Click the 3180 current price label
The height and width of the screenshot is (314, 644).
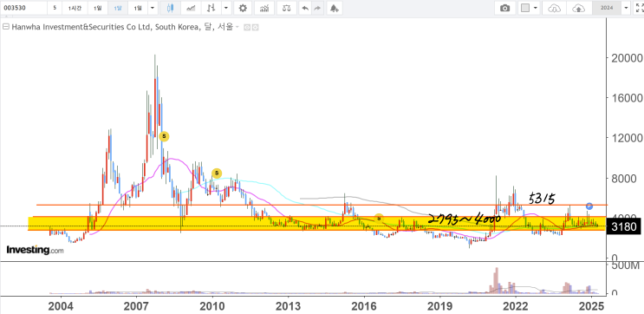pos(623,227)
